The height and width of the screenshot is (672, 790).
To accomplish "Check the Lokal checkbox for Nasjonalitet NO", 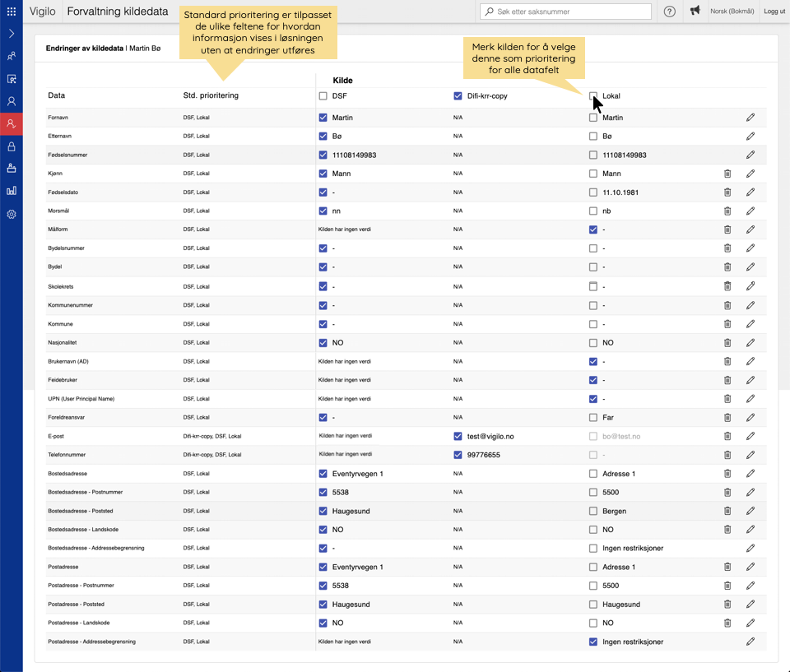I will pyautogui.click(x=593, y=343).
